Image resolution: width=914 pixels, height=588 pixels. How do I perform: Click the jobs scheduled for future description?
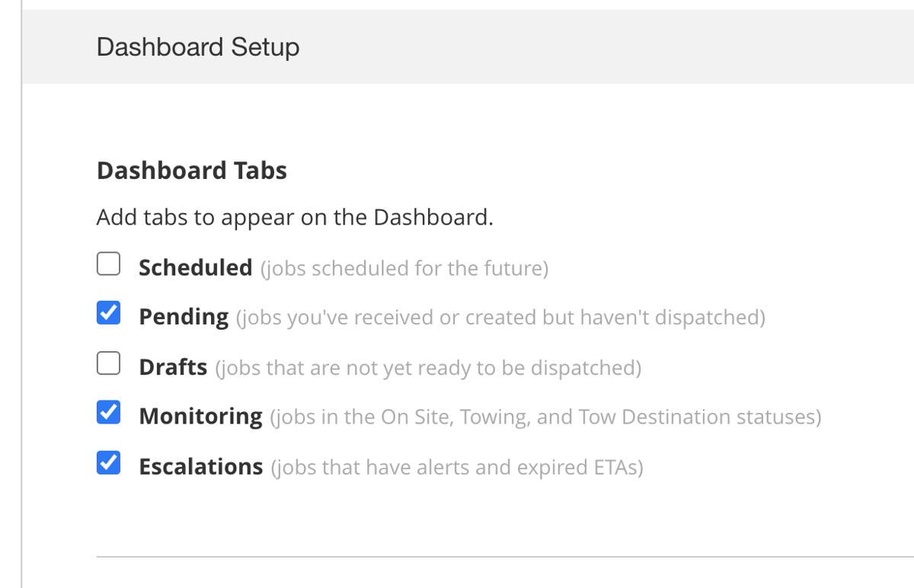coord(404,268)
